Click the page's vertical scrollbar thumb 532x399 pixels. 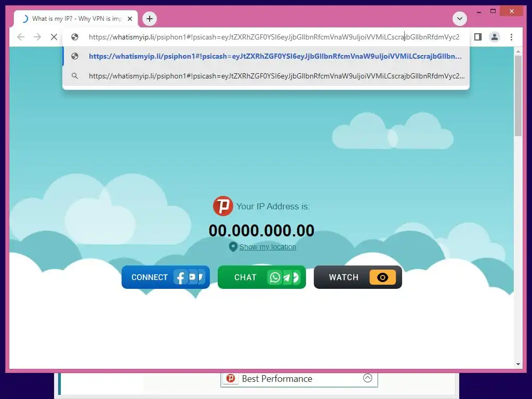click(518, 96)
